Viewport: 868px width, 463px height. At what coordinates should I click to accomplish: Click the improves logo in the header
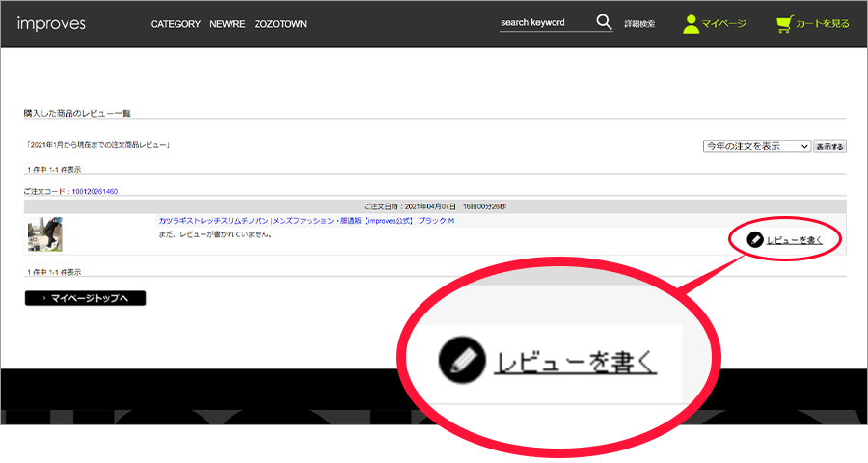[x=51, y=23]
